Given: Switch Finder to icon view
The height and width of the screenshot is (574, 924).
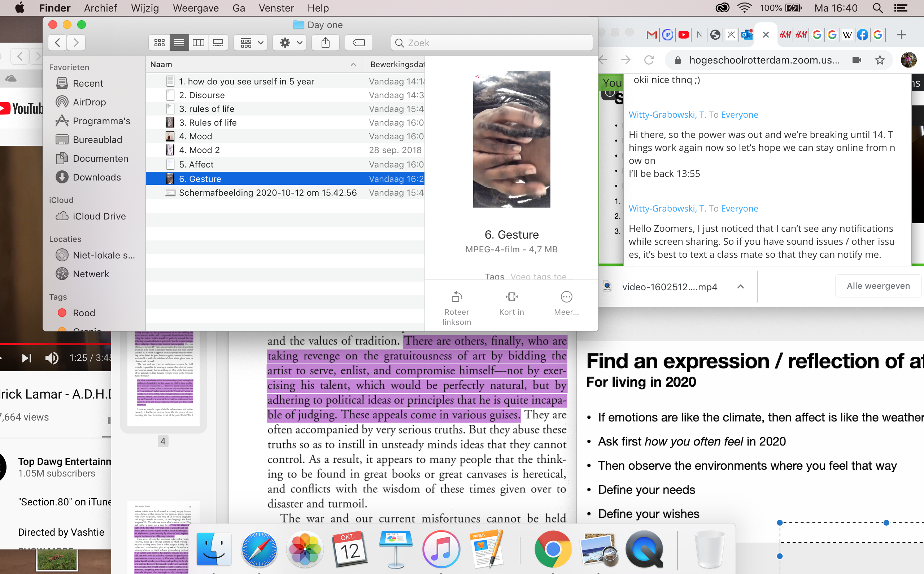Looking at the screenshot, I should pyautogui.click(x=160, y=43).
